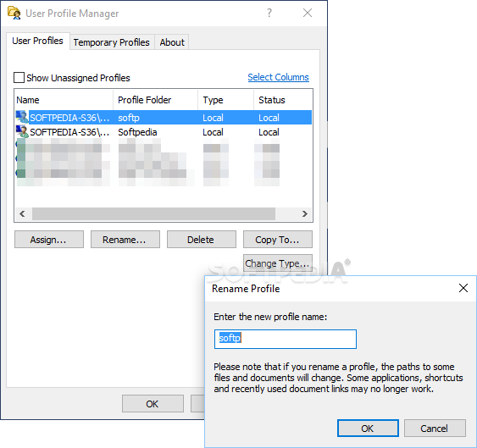Click the new profile name input field

[x=285, y=339]
